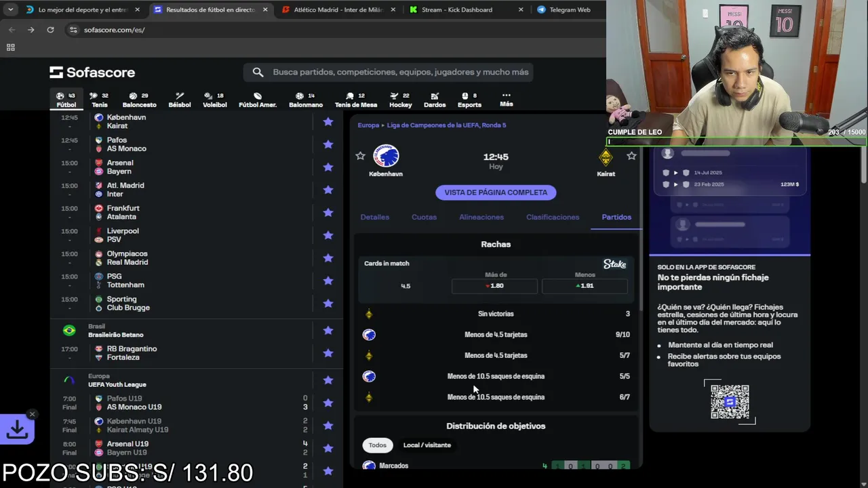868x488 pixels.
Task: Open the Voleibol sport category
Action: point(215,100)
